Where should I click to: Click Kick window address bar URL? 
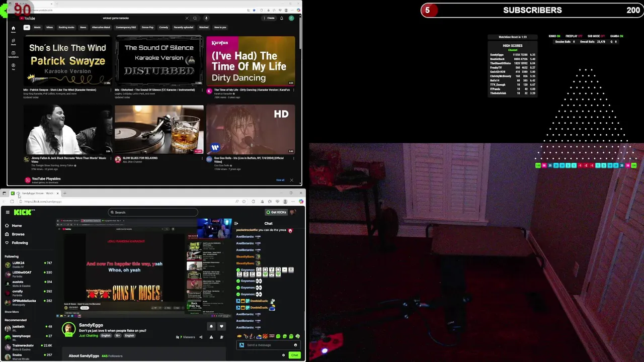tap(43, 202)
